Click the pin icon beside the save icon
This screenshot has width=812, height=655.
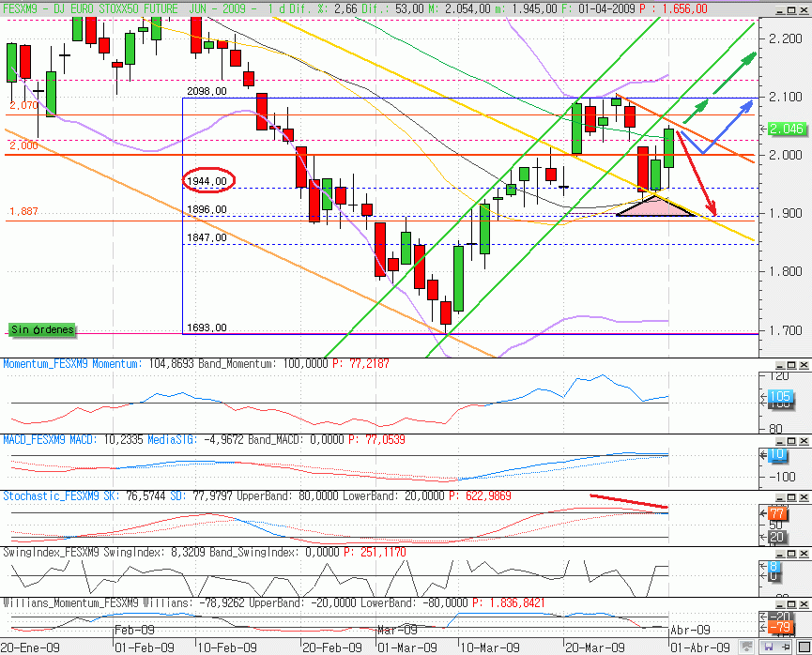(785, 647)
